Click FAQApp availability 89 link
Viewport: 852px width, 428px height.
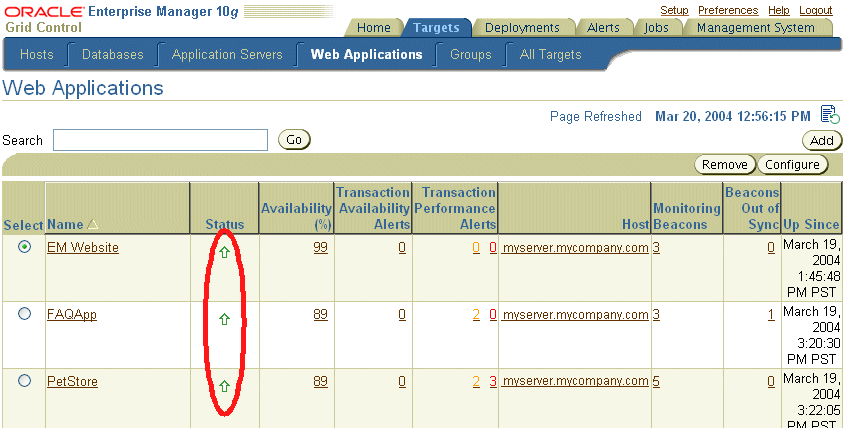tap(321, 314)
